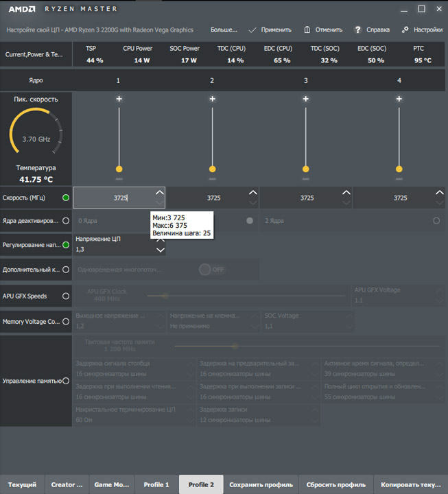This screenshot has width=448, height=494.
Task: Click minus icon below core 2 slider
Action: pos(213,179)
